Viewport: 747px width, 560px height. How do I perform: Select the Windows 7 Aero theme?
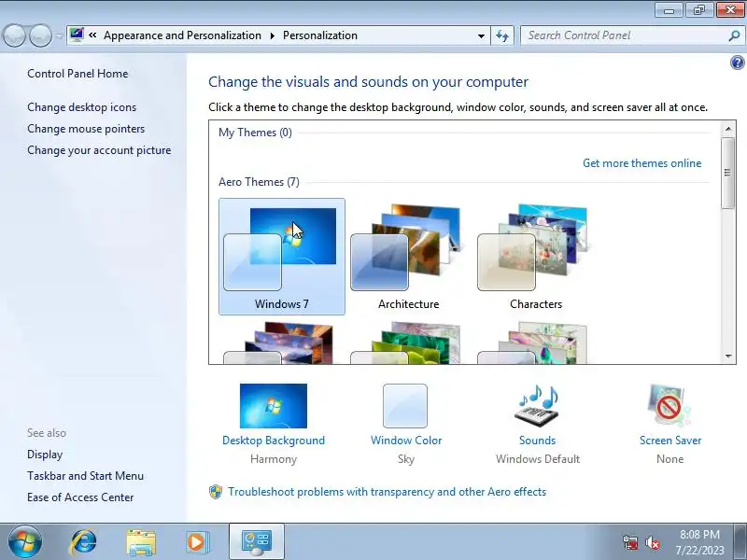click(x=282, y=256)
